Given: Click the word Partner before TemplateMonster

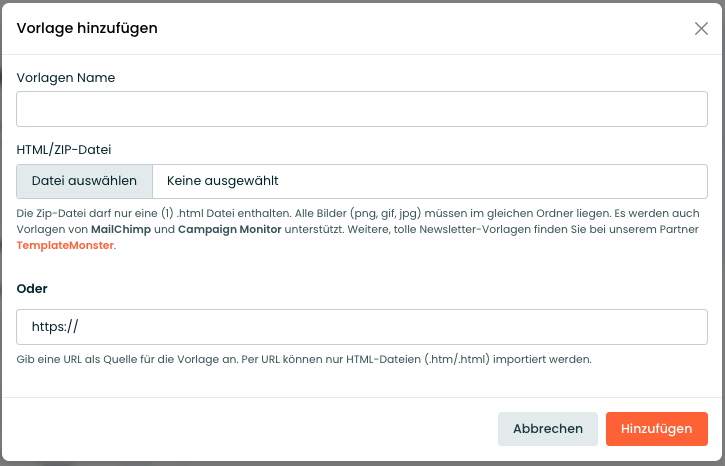Looking at the screenshot, I should [x=679, y=229].
